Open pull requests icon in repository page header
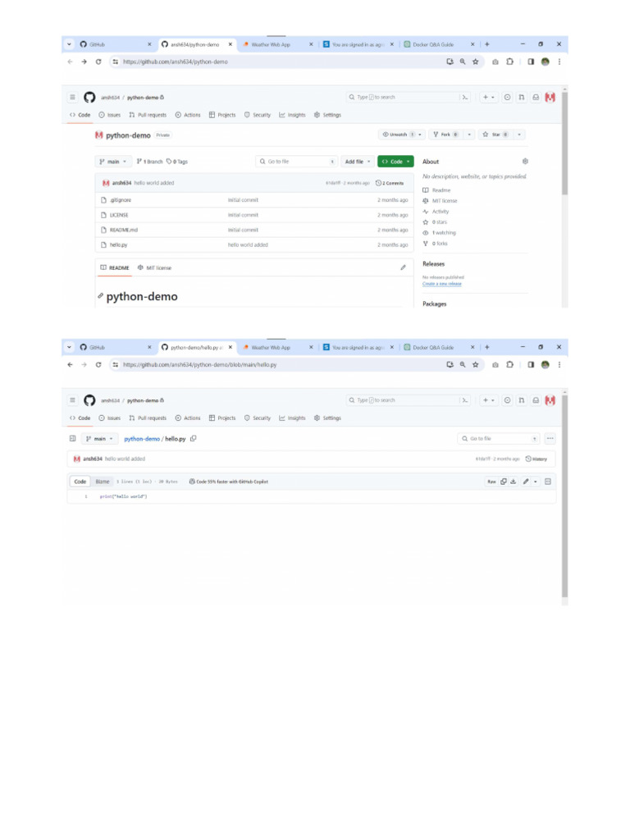The image size is (630, 840). tap(521, 97)
